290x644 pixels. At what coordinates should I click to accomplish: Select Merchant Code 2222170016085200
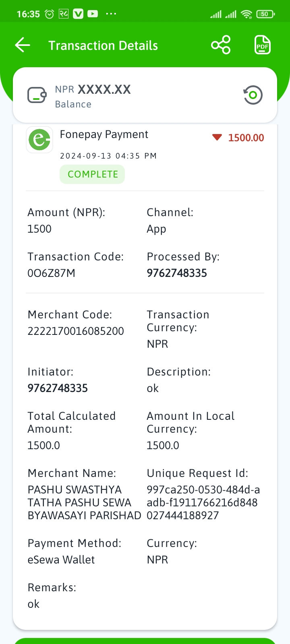point(76,331)
